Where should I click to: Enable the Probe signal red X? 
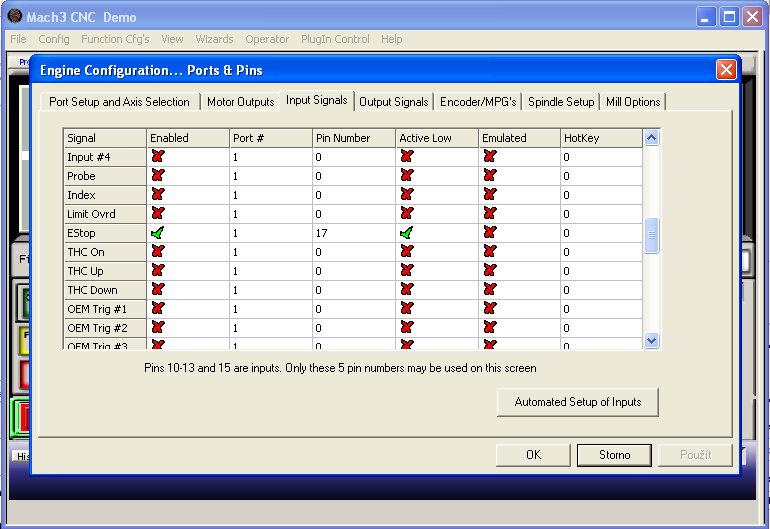157,176
